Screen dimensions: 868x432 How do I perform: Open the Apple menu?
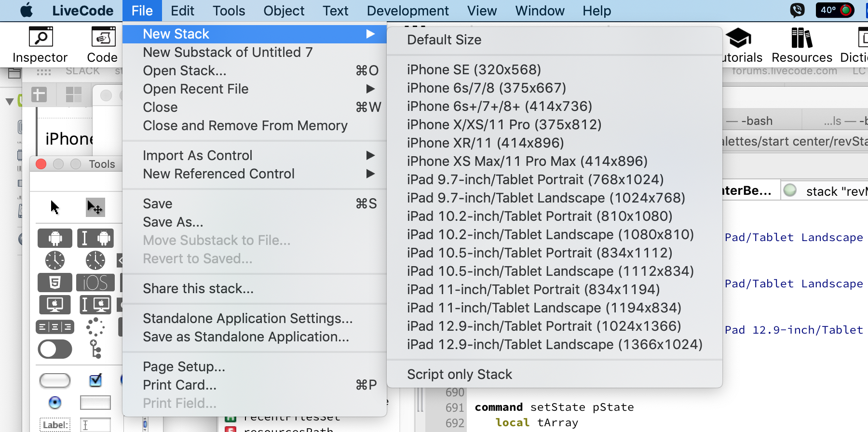(x=27, y=11)
